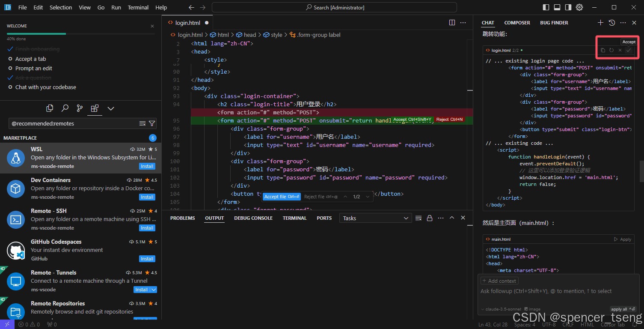Install the Dev Containers extension

tap(147, 197)
